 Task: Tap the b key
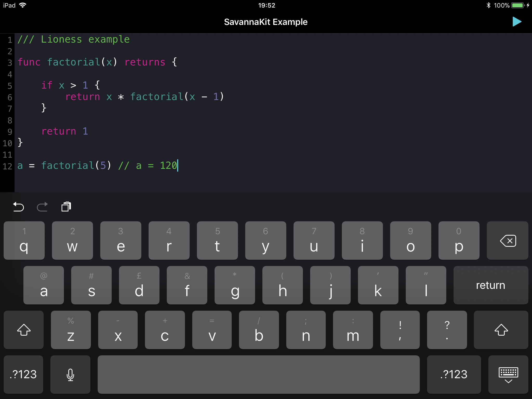click(x=259, y=330)
